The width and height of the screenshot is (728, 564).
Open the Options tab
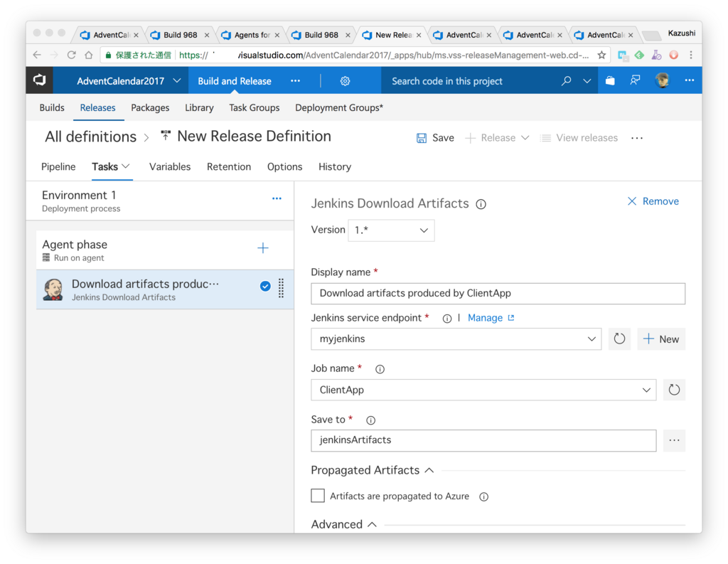(284, 167)
